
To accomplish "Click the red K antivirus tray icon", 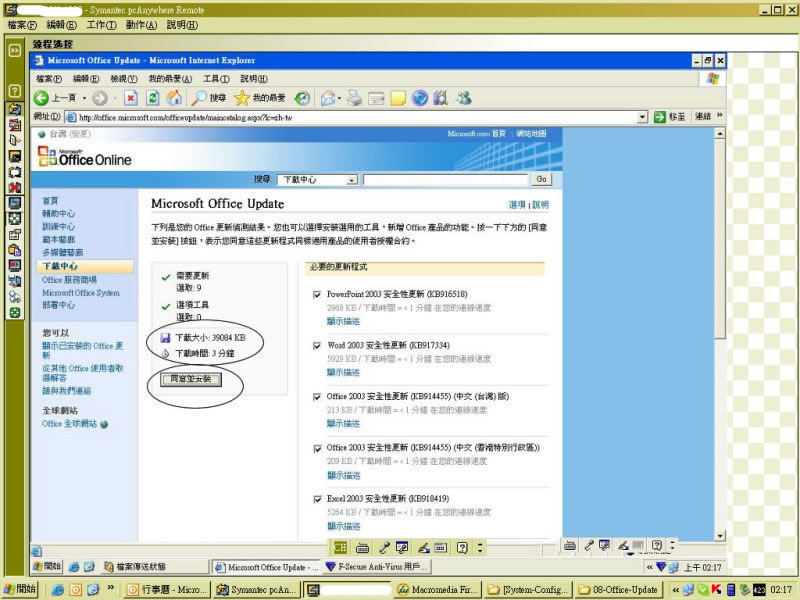I will [x=716, y=590].
